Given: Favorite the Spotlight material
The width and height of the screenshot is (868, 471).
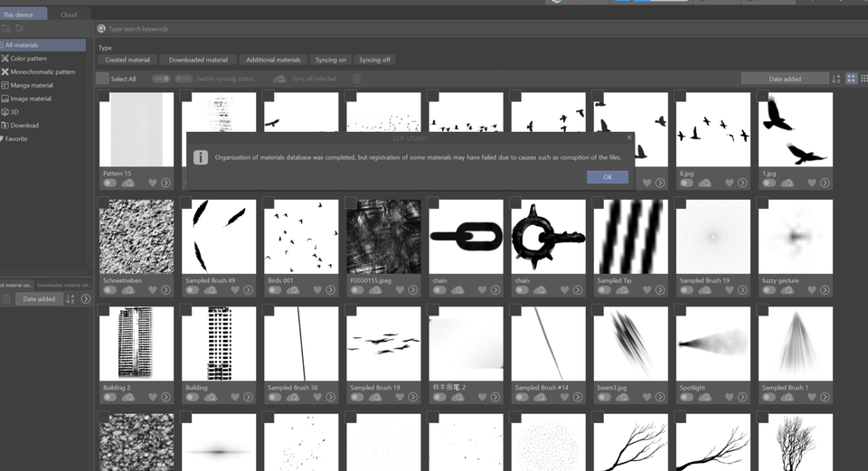Looking at the screenshot, I should 729,397.
